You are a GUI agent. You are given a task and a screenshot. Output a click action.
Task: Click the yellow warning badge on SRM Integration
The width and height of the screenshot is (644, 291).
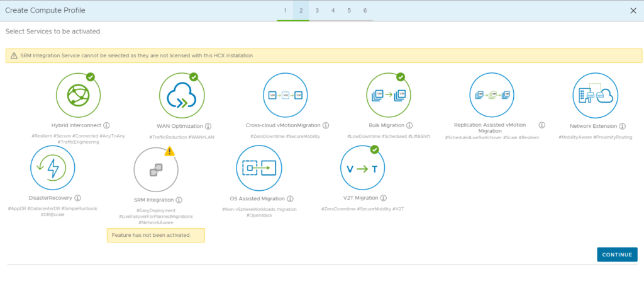tap(170, 151)
